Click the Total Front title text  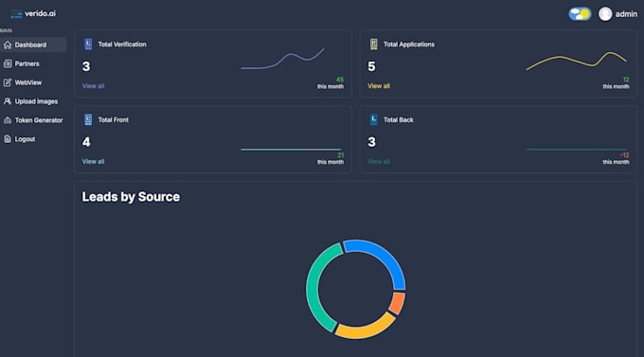114,120
